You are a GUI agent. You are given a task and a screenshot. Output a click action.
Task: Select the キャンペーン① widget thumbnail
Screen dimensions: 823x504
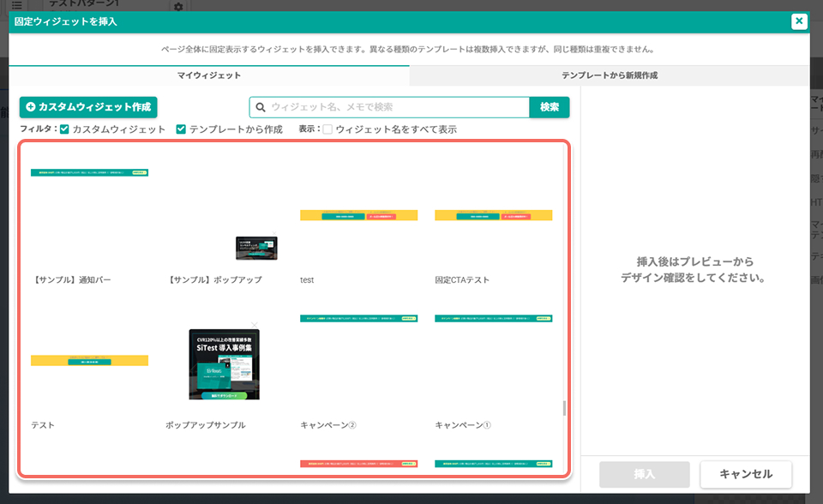pos(494,318)
